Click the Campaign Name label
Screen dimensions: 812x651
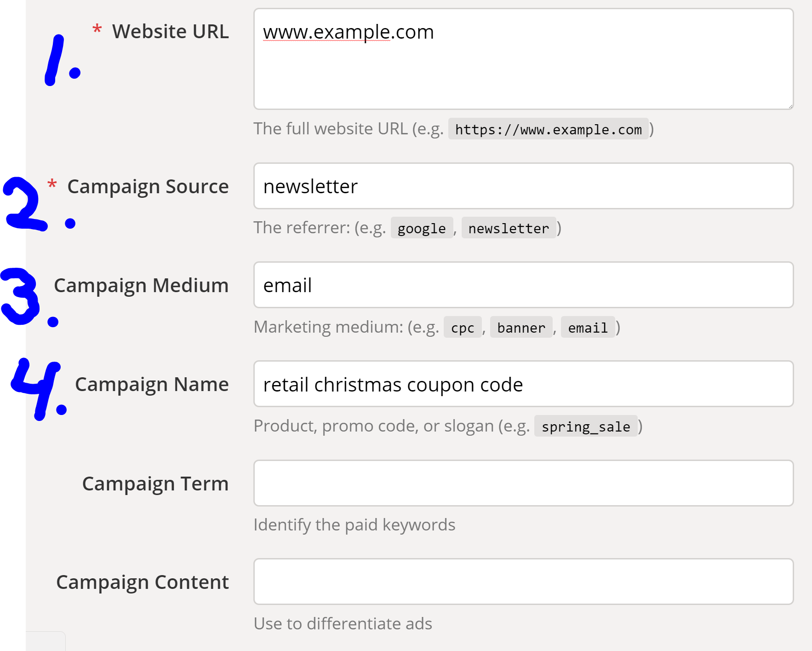point(152,384)
